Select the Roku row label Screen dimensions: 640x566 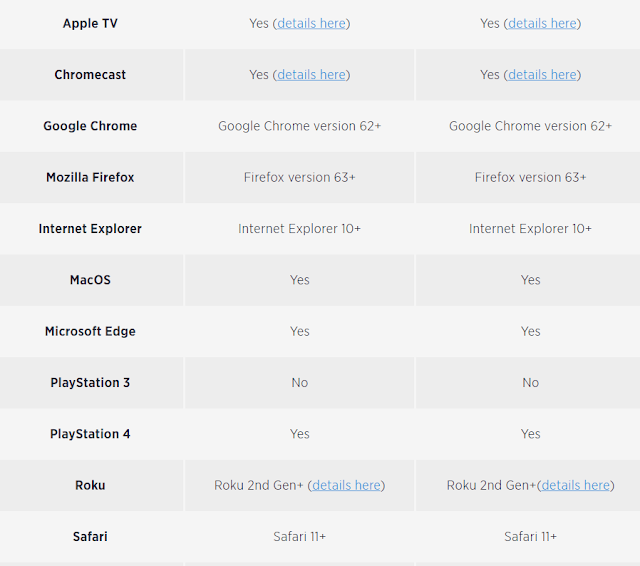point(90,485)
